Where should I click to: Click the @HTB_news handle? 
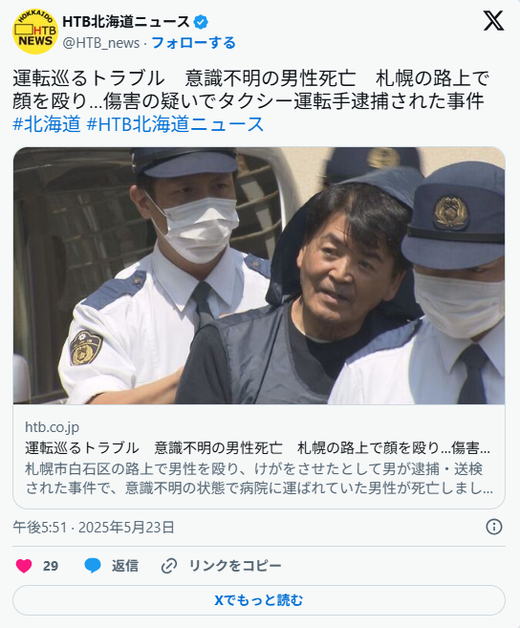click(x=101, y=43)
